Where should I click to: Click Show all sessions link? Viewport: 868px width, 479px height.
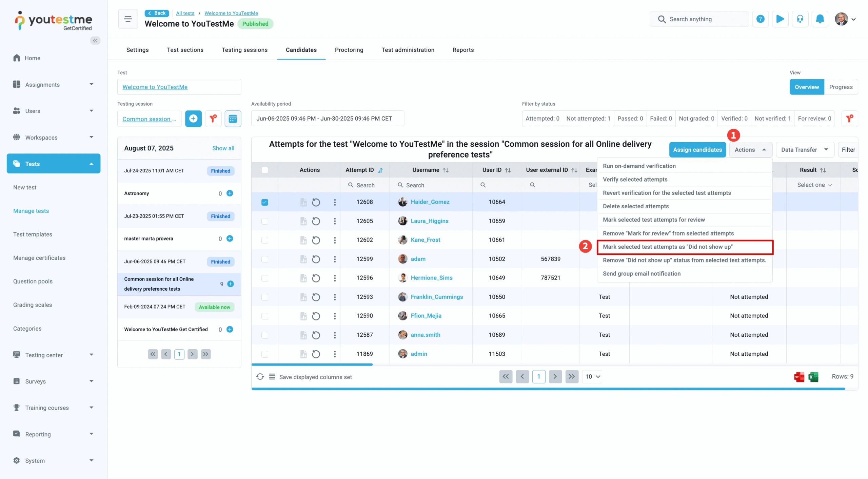[x=223, y=148]
